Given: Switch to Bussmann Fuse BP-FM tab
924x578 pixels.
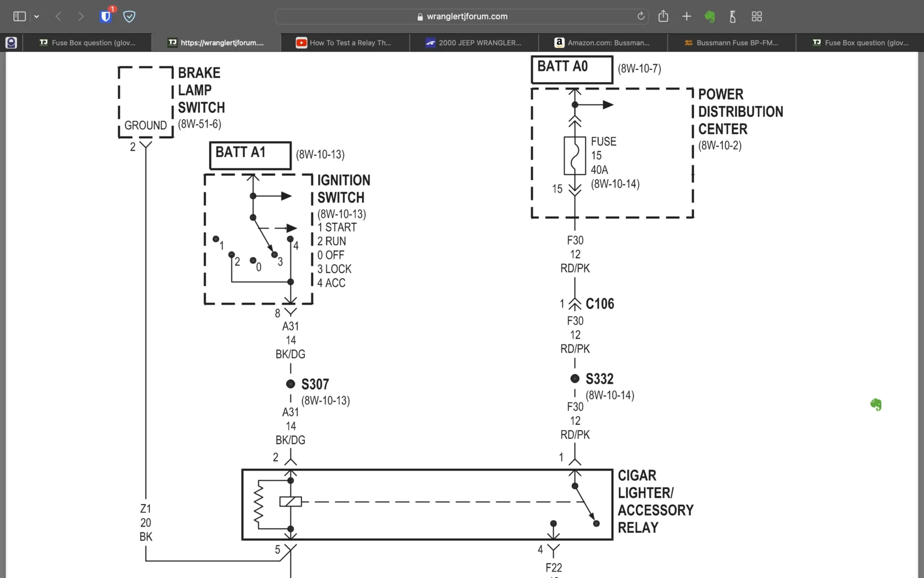Looking at the screenshot, I should tap(731, 43).
